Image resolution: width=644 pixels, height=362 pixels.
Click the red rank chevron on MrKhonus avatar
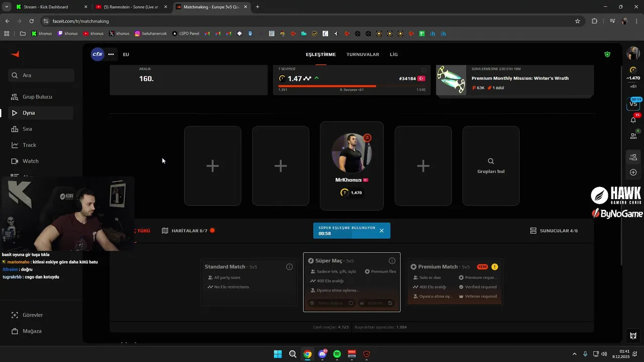(x=367, y=138)
